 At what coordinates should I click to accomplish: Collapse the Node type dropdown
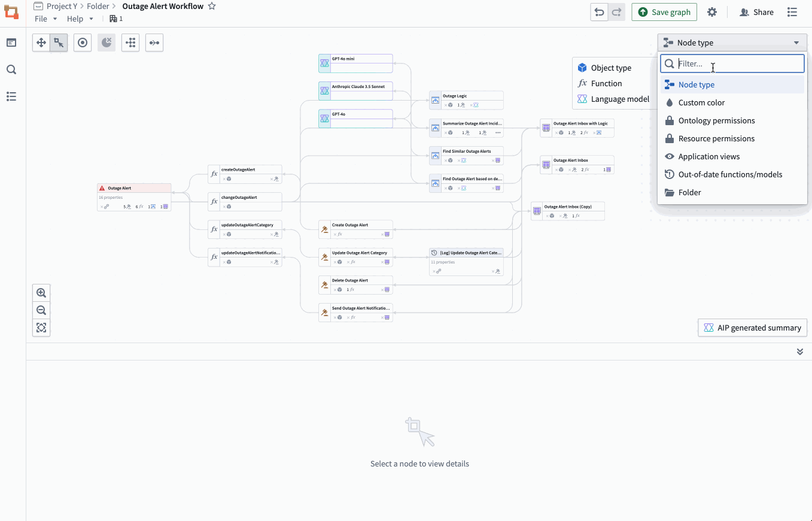732,43
